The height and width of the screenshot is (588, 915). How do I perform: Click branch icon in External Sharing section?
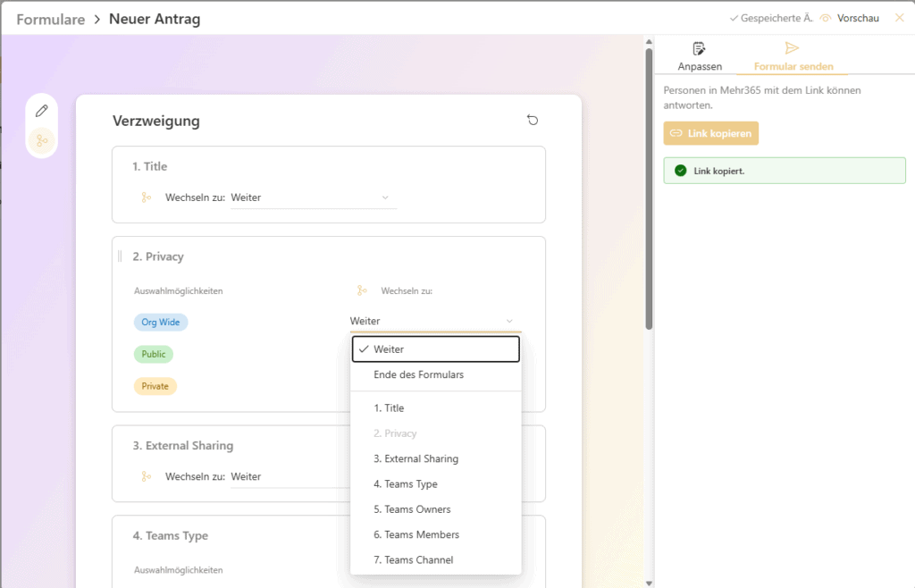[x=147, y=476]
